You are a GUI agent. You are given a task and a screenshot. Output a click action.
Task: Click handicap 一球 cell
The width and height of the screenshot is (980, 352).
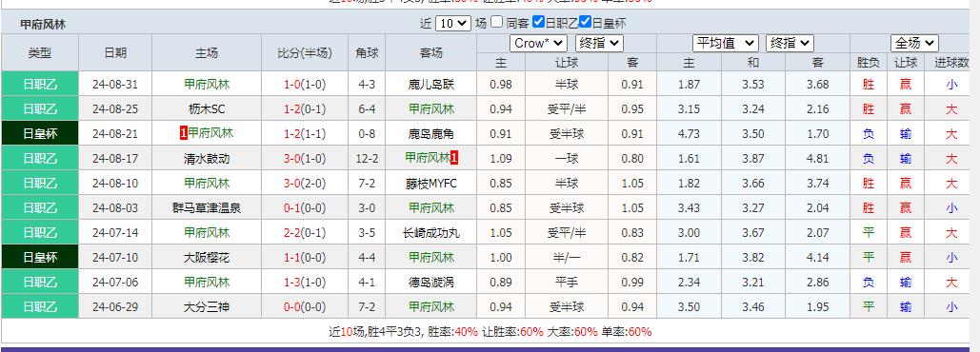(567, 159)
